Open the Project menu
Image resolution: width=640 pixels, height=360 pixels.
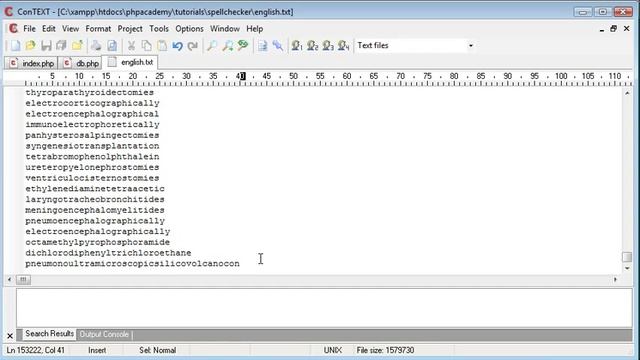(130, 29)
